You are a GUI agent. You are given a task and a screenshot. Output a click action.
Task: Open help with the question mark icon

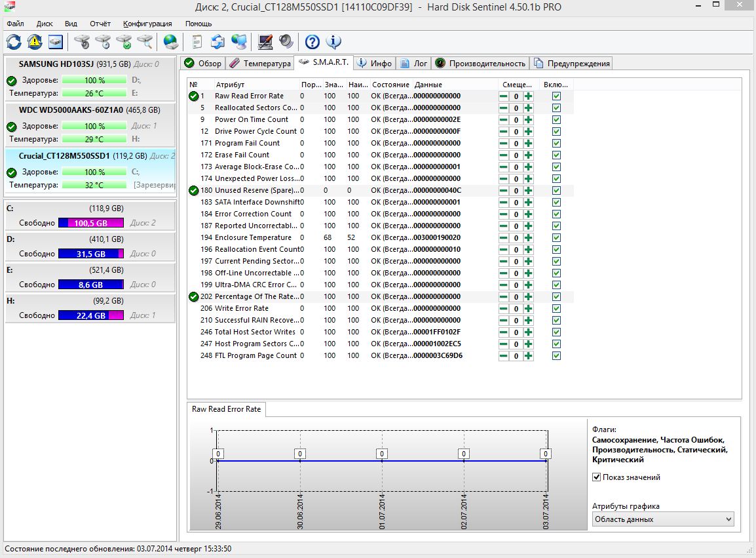coord(312,42)
